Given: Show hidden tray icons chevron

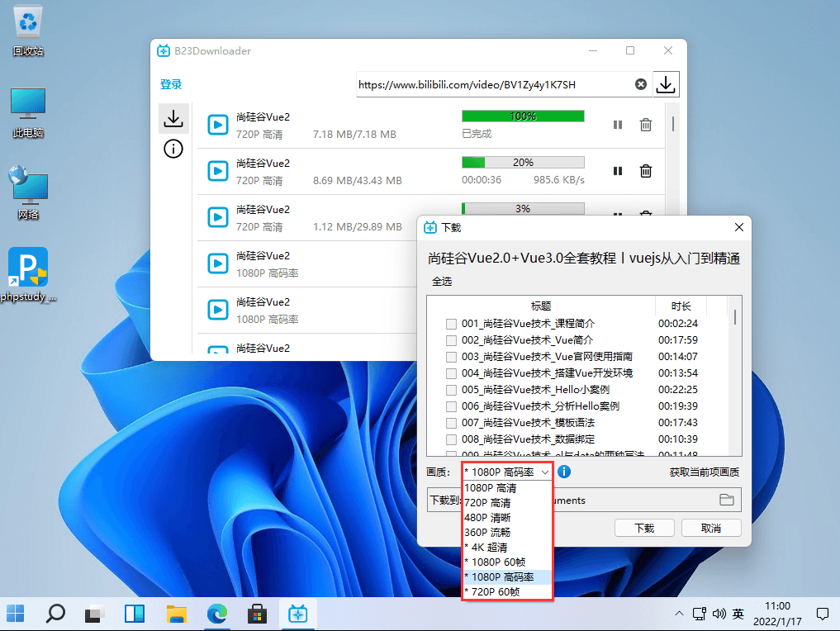Looking at the screenshot, I should 679,614.
